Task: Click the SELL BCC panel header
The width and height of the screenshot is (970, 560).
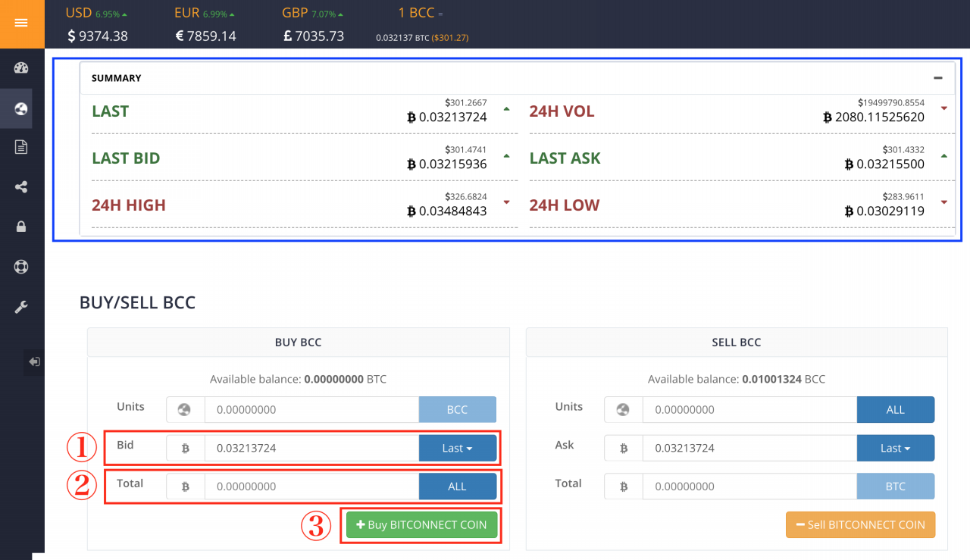Action: [737, 343]
